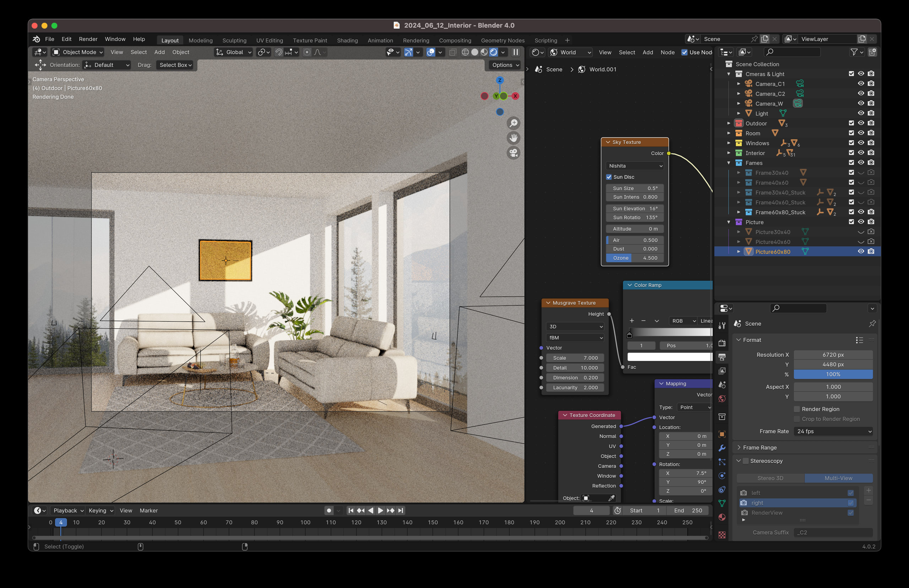Toggle camera view gizmo icon

click(514, 153)
